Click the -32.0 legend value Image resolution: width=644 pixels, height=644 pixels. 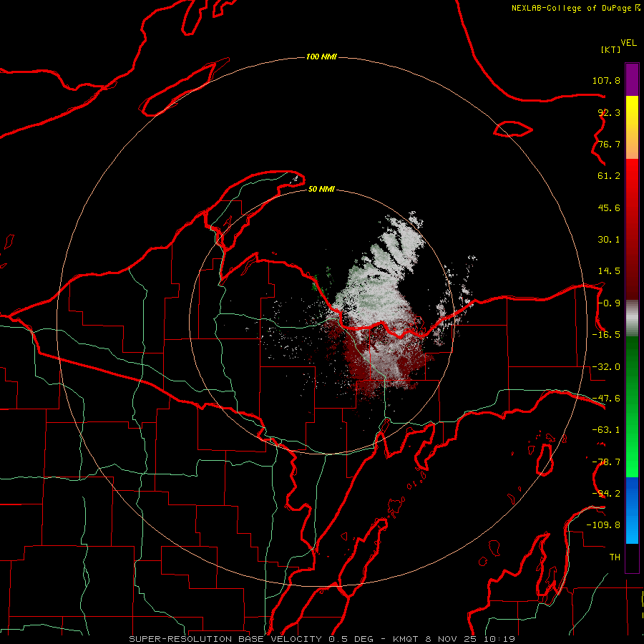point(606,367)
